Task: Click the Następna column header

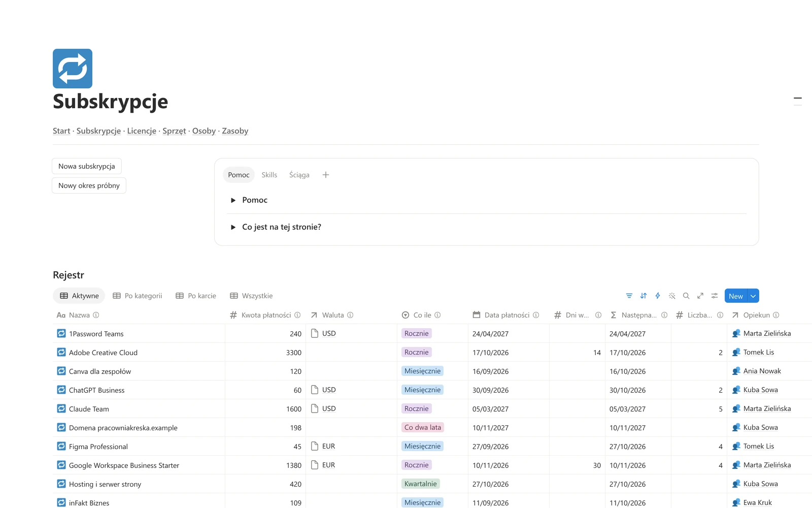Action: [639, 315]
